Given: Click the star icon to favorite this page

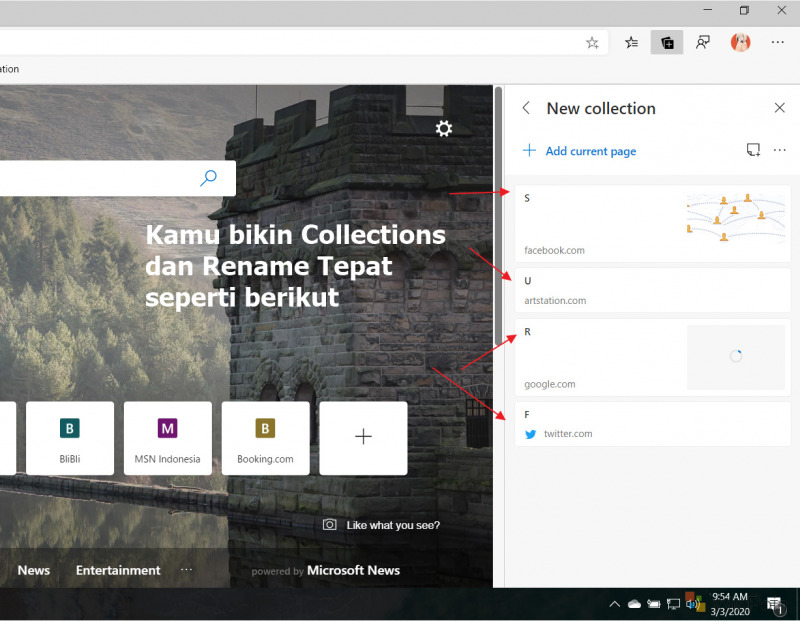Looking at the screenshot, I should coord(592,42).
